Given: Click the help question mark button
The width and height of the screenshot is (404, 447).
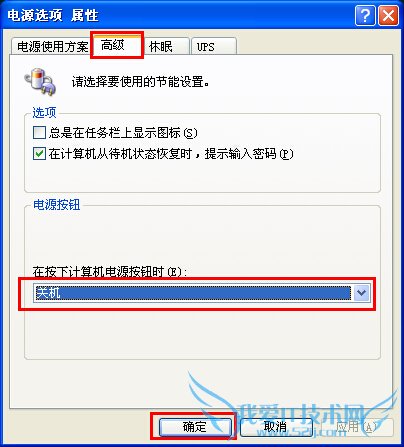Looking at the screenshot, I should 365,15.
